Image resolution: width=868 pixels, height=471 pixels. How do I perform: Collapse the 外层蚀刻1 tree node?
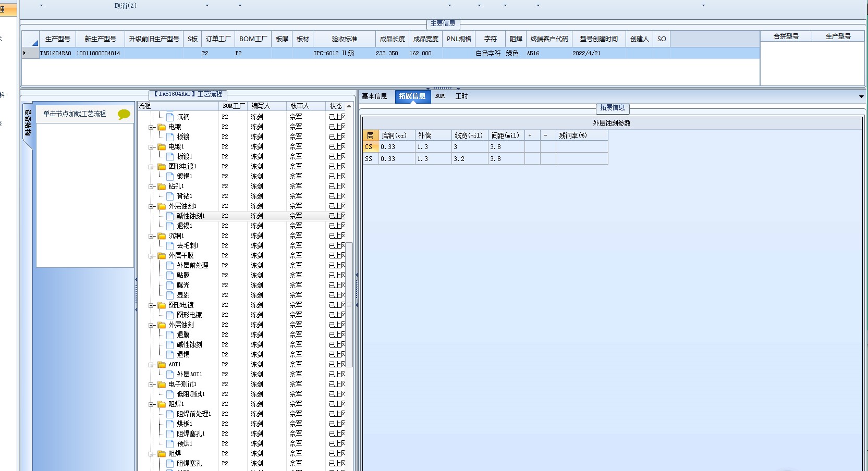151,206
